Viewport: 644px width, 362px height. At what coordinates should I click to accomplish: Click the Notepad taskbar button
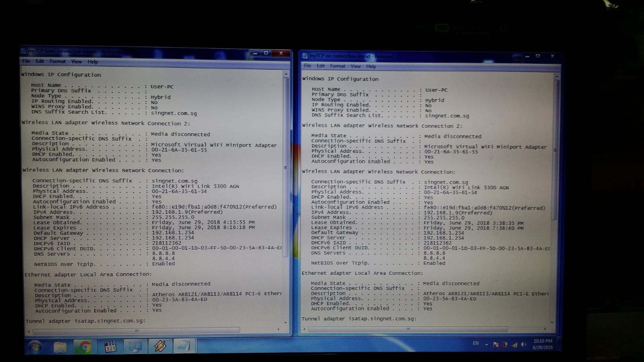[185, 346]
